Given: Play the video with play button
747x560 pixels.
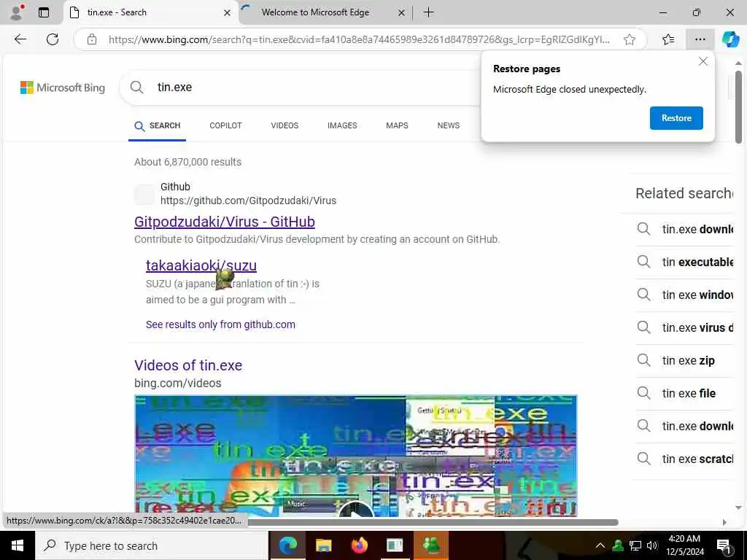Looking at the screenshot, I should (x=355, y=510).
